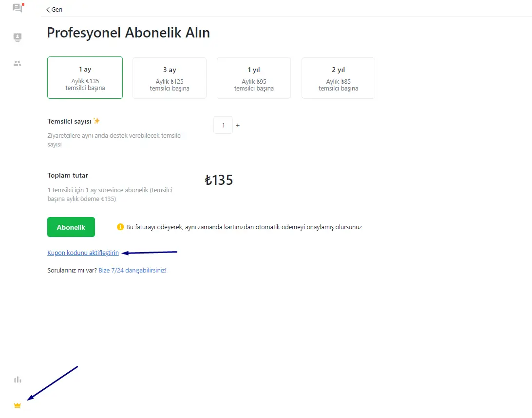The width and height of the screenshot is (532, 418).
Task: Increase agent count with the plus button
Action: point(238,126)
